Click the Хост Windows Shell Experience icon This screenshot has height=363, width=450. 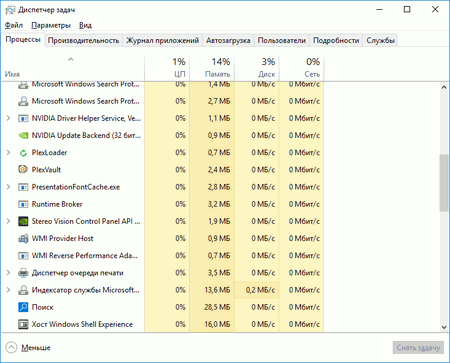click(23, 324)
